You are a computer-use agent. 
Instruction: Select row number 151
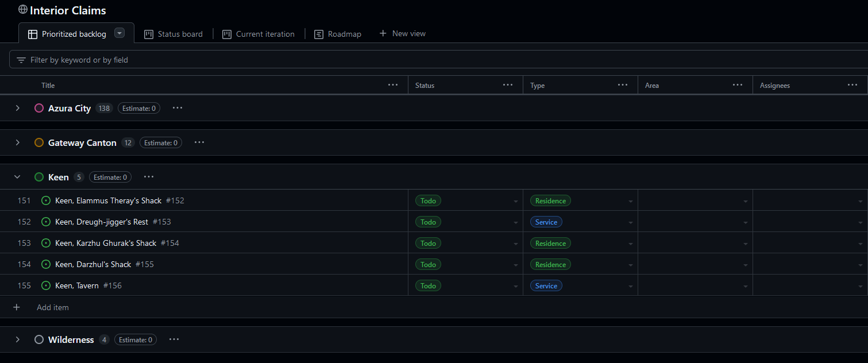(x=24, y=200)
